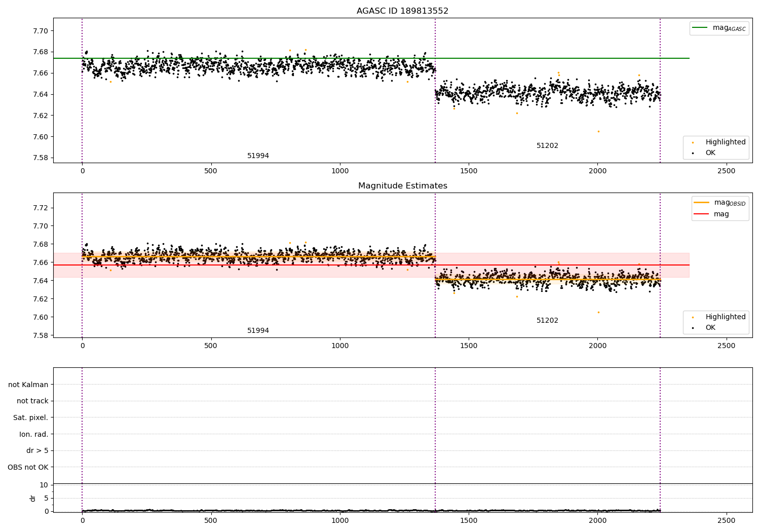
Task: Click the rotated 'dr' axis label
Action: 33,498
